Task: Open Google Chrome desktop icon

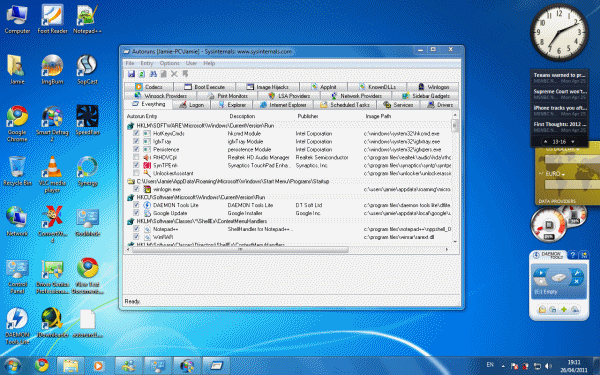Action: point(17,123)
